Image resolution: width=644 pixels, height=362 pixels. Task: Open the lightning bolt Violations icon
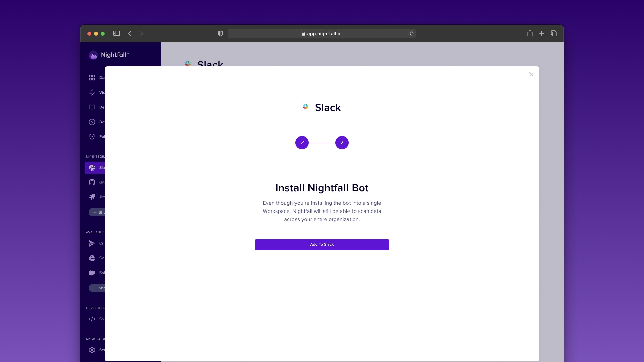(x=92, y=93)
